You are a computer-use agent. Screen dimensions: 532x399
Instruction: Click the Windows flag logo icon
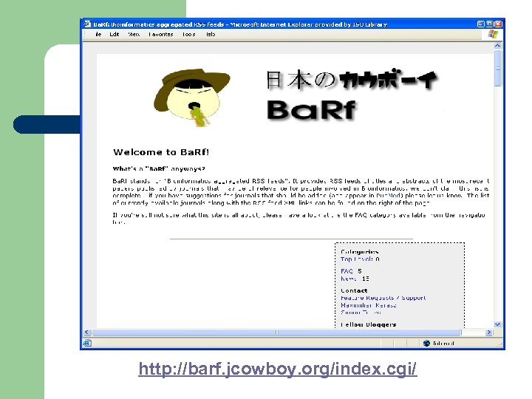pos(493,34)
